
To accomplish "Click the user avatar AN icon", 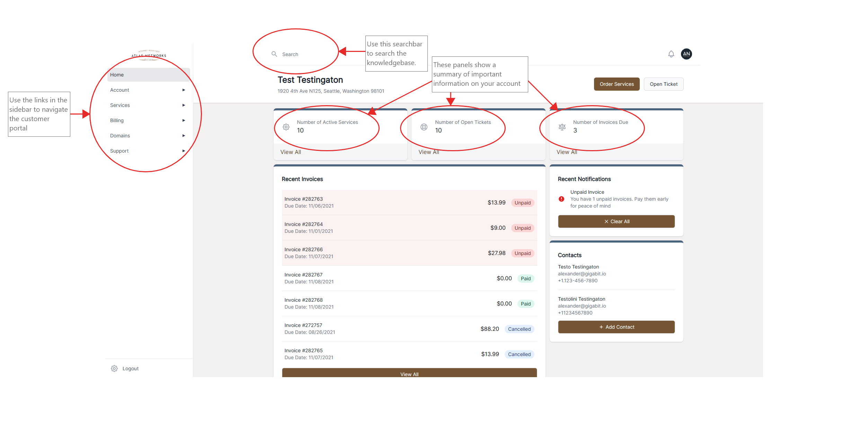I will 687,54.
